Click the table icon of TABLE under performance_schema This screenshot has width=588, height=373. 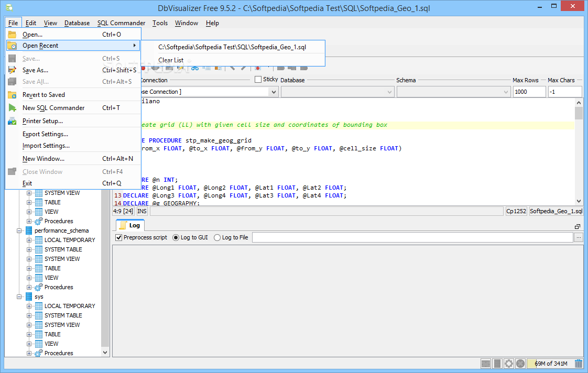[39, 268]
